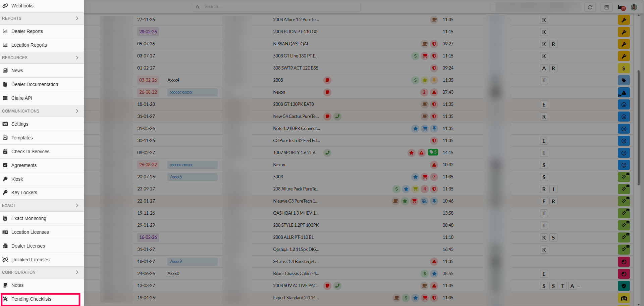
Task: Open the kanban board icon in header
Action: click(606, 7)
